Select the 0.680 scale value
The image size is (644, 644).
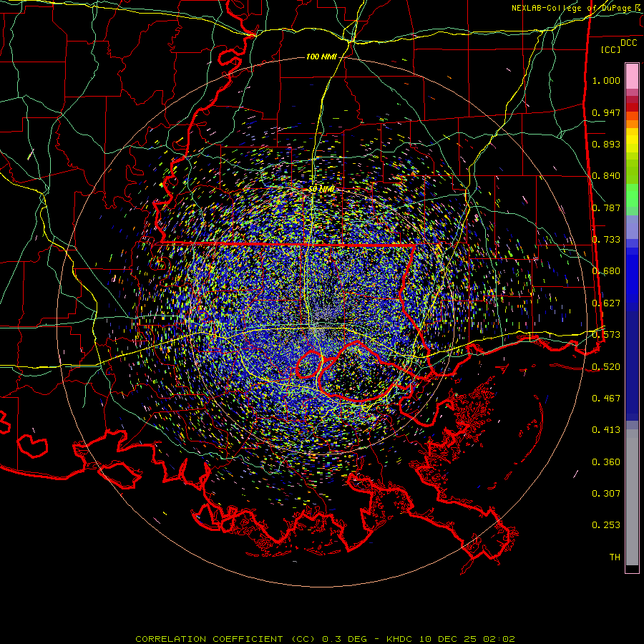(x=606, y=271)
